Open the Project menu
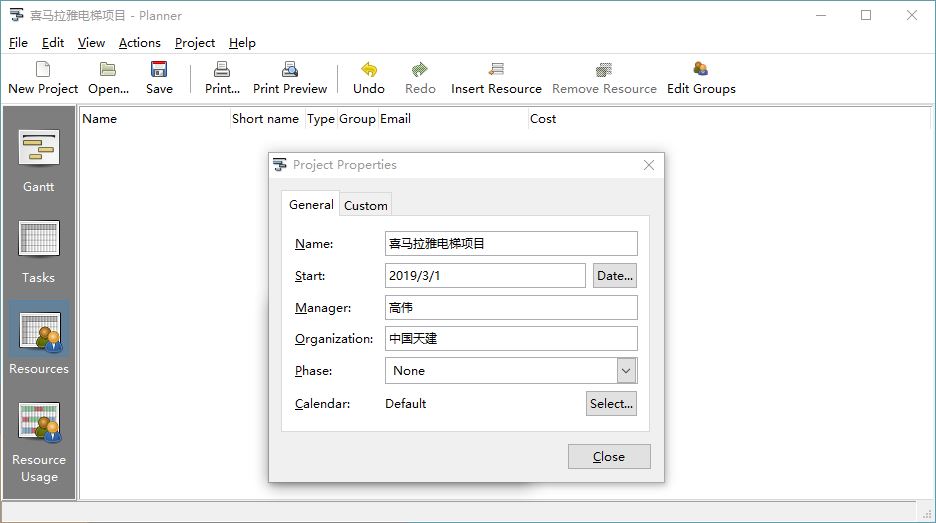Screen dimensions: 936x523 coord(195,43)
